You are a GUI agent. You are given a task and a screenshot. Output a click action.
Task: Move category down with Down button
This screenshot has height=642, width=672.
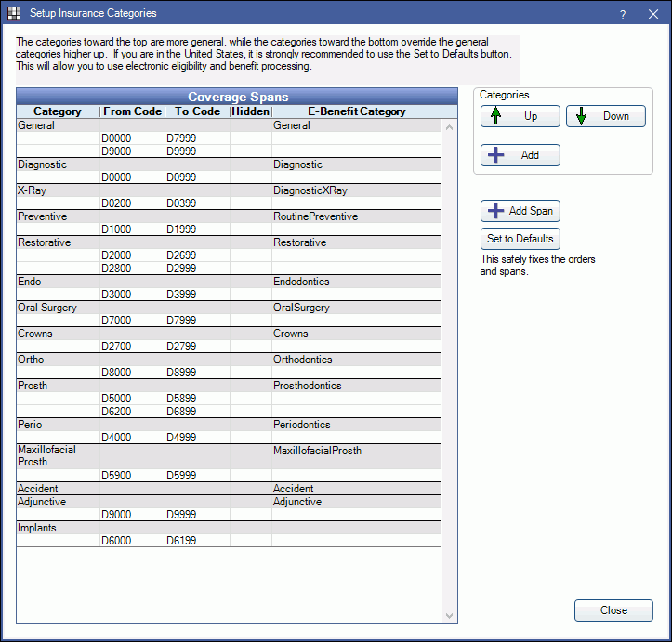tap(606, 116)
